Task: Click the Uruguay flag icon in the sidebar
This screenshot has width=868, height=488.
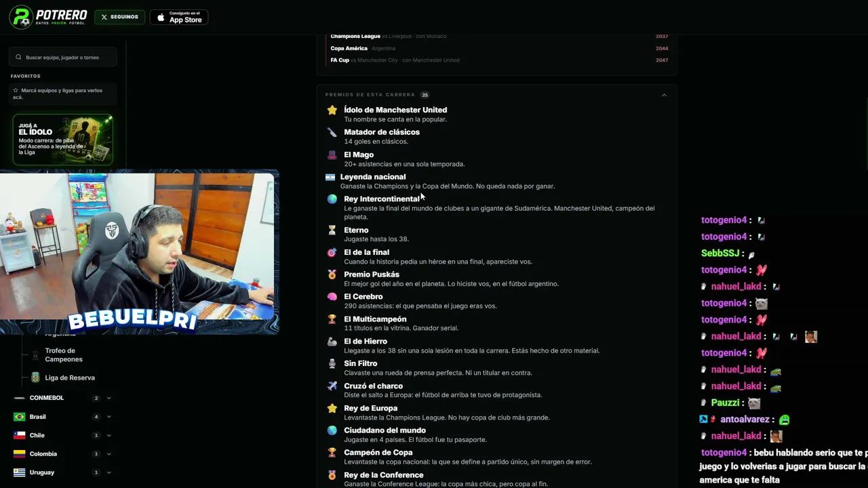Action: tap(19, 472)
